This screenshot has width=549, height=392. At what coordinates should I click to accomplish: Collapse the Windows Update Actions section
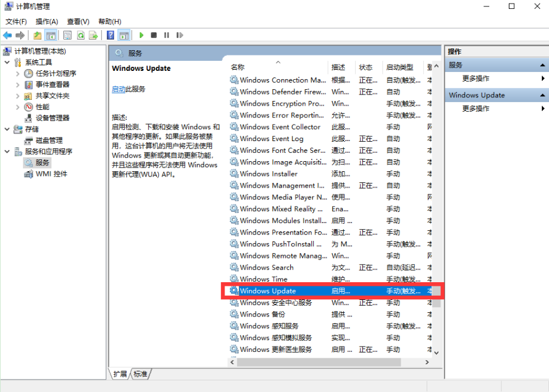tap(542, 95)
